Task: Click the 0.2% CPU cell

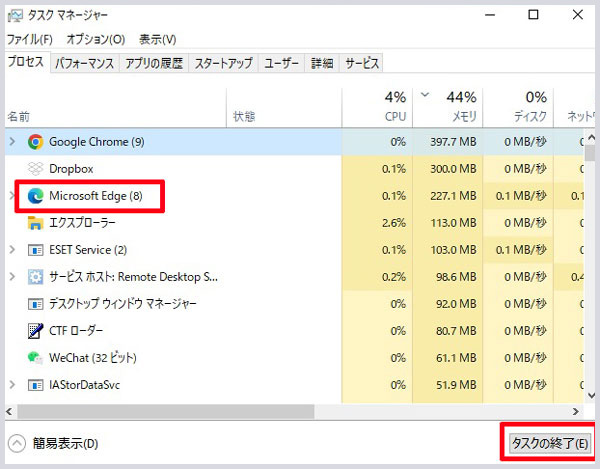Action: pos(377,277)
